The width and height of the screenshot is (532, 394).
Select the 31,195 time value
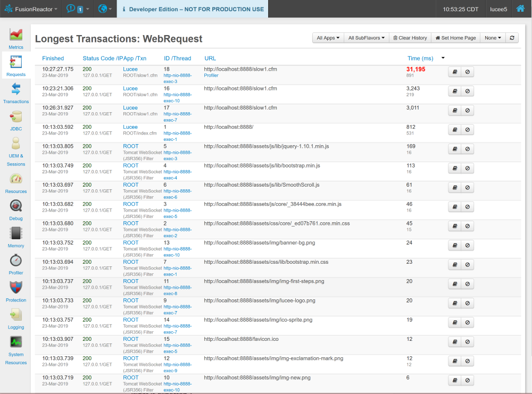(415, 69)
